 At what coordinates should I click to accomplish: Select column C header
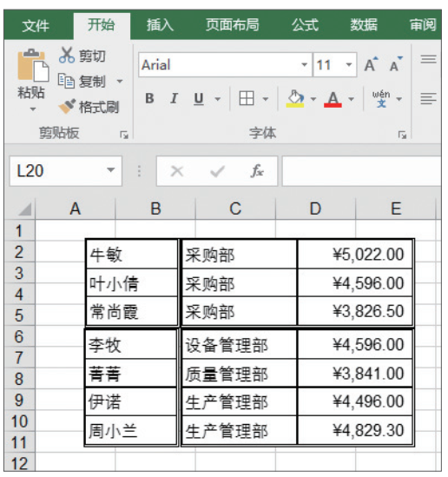(235, 209)
